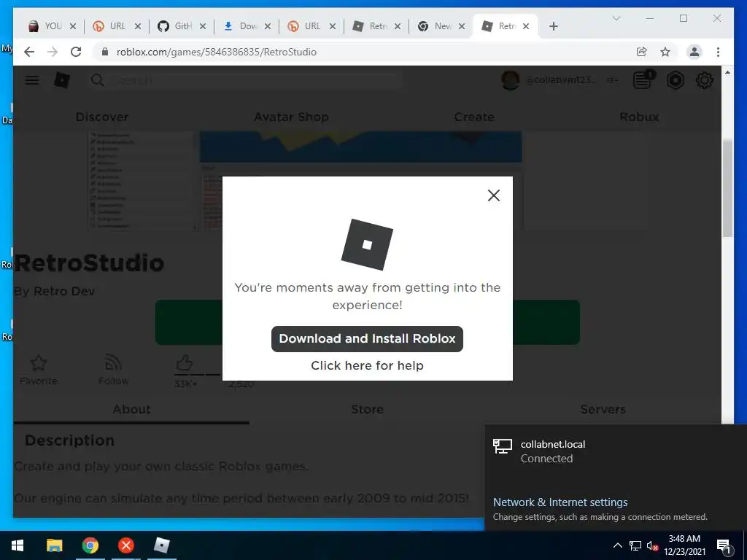Close the Roblox install dialog

[x=494, y=195]
